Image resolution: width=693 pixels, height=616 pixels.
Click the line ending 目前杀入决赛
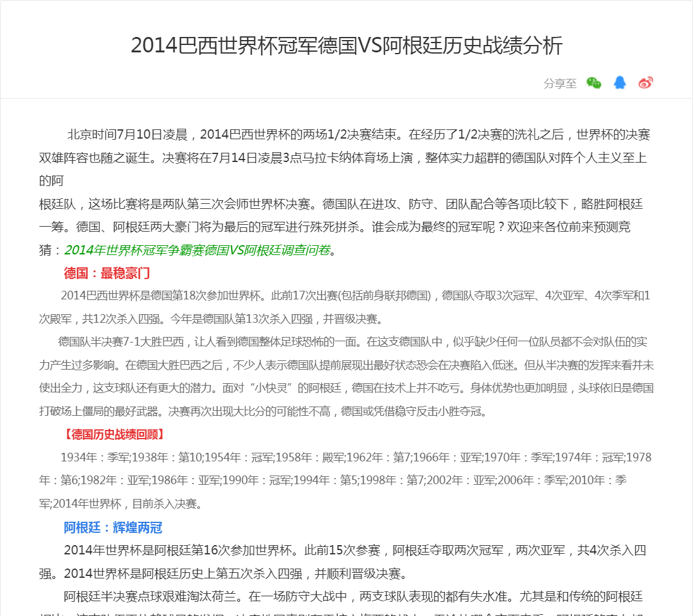pyautogui.click(x=119, y=504)
